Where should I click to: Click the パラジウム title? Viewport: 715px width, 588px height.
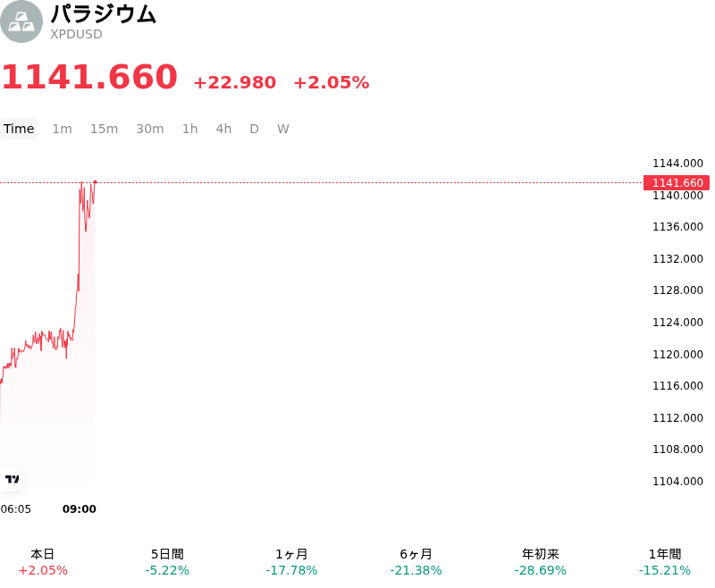coord(104,13)
